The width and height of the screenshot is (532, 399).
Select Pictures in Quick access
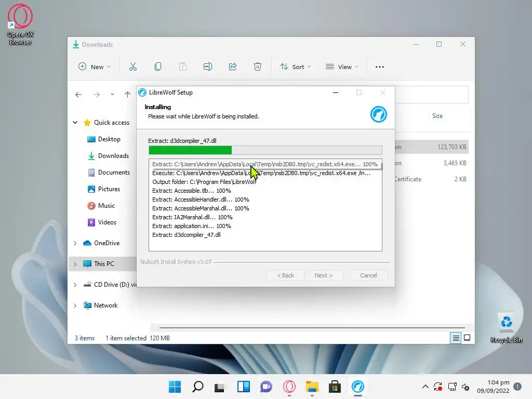point(104,189)
